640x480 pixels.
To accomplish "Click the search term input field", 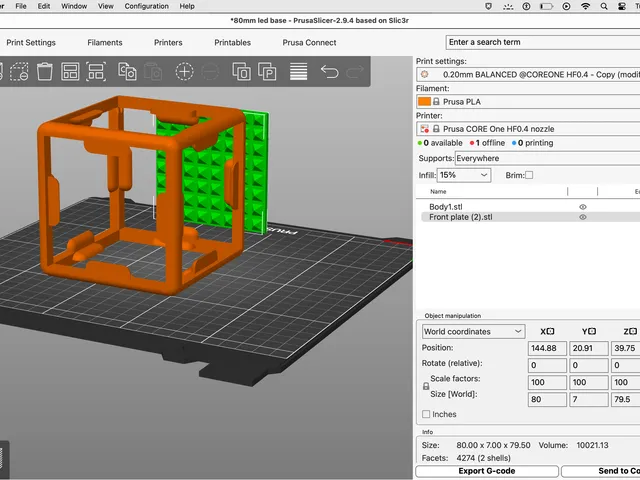I will [543, 42].
